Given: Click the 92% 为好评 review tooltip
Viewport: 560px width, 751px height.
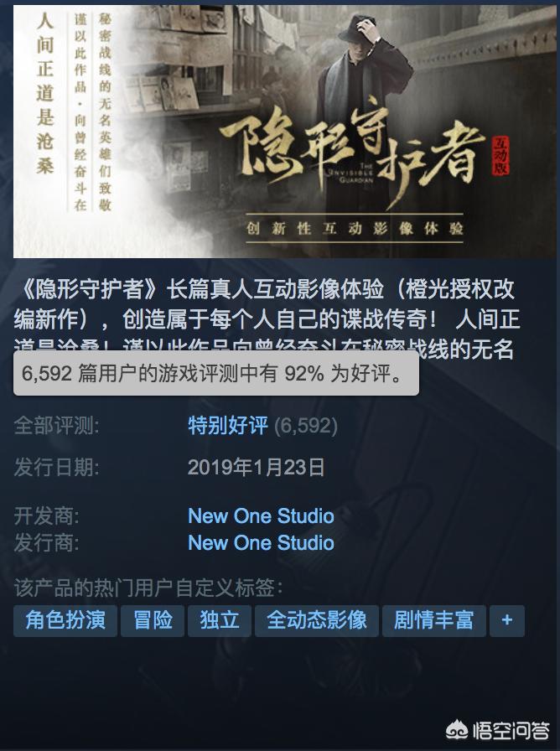Looking at the screenshot, I should (x=216, y=374).
